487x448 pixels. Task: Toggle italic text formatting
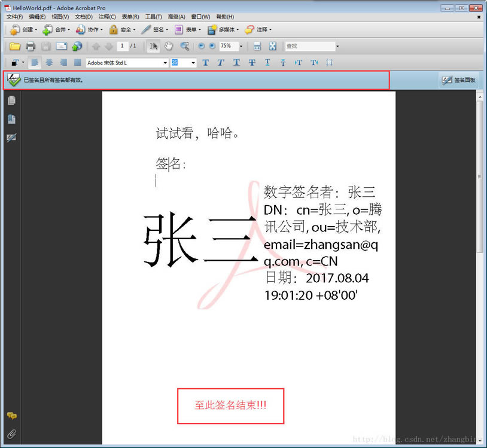(x=221, y=63)
